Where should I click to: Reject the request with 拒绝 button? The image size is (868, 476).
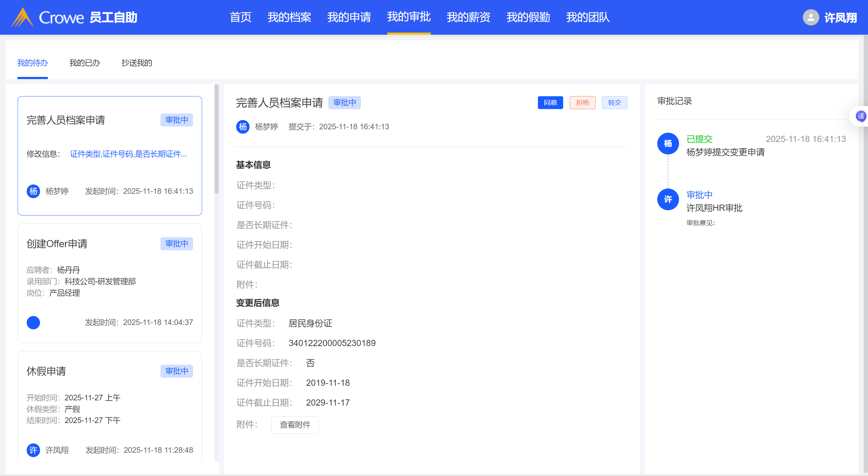click(582, 103)
